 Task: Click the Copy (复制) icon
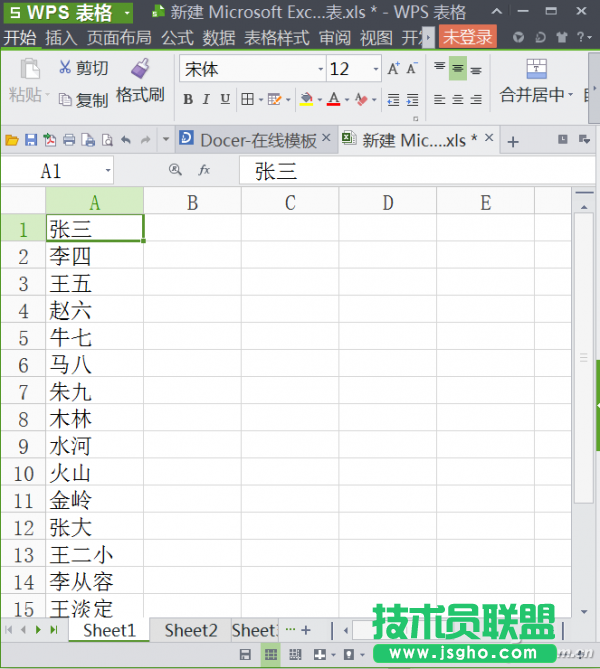pyautogui.click(x=65, y=99)
